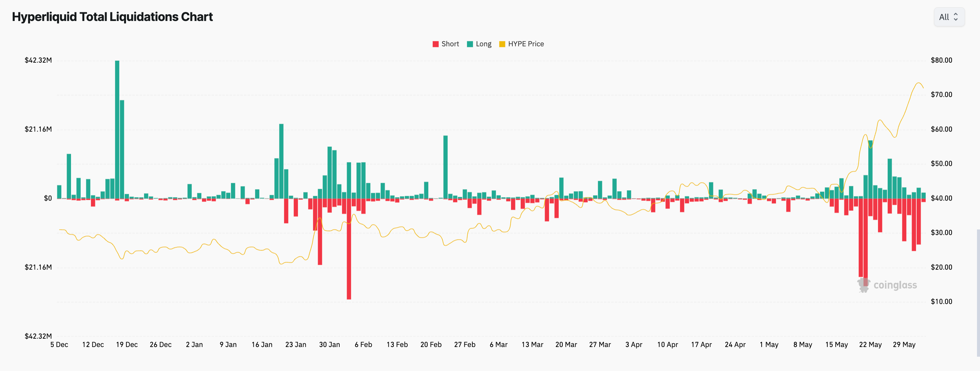Toggle the HYPE Price legend series
The width and height of the screenshot is (980, 371).
point(521,44)
